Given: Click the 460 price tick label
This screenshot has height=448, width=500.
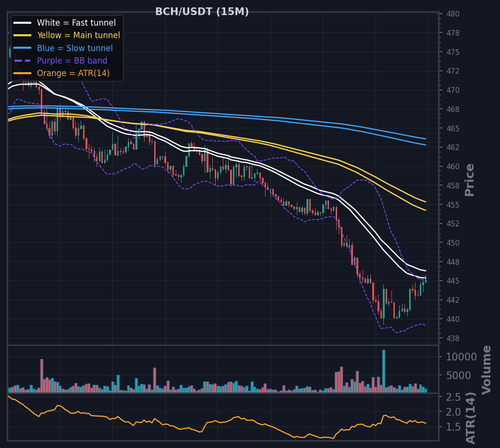Looking at the screenshot, I should click(453, 166).
